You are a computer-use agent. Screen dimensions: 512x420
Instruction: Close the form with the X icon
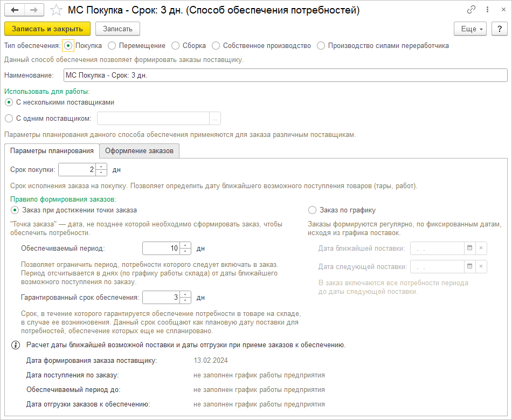(x=503, y=10)
